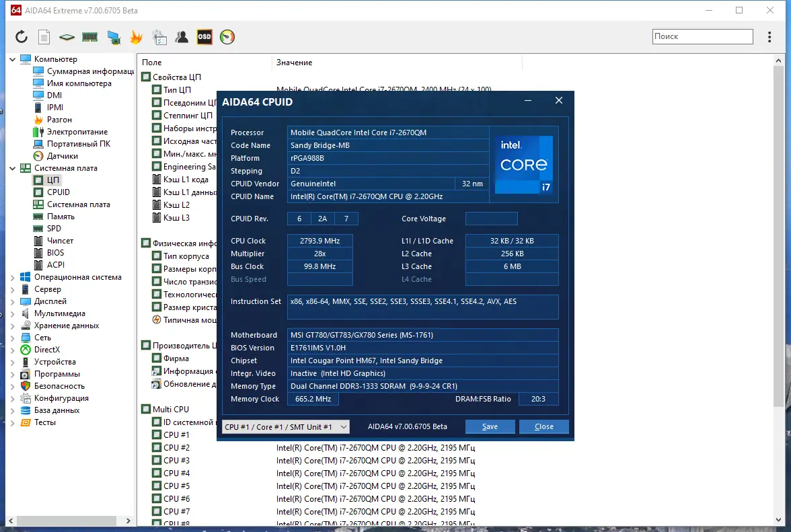Expand the Операционная система node
791x532 pixels.
pos(13,277)
